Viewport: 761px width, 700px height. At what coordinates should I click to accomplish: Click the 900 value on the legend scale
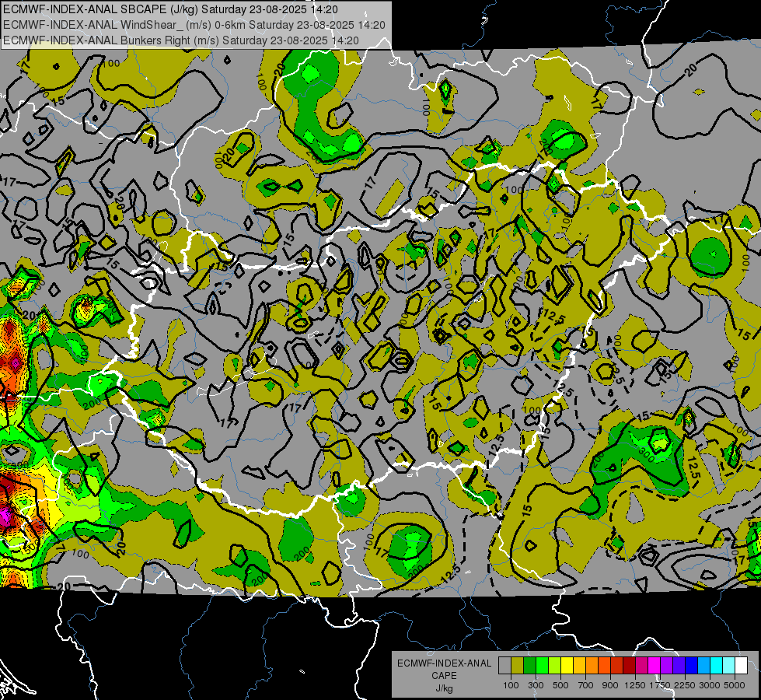pyautogui.click(x=610, y=685)
